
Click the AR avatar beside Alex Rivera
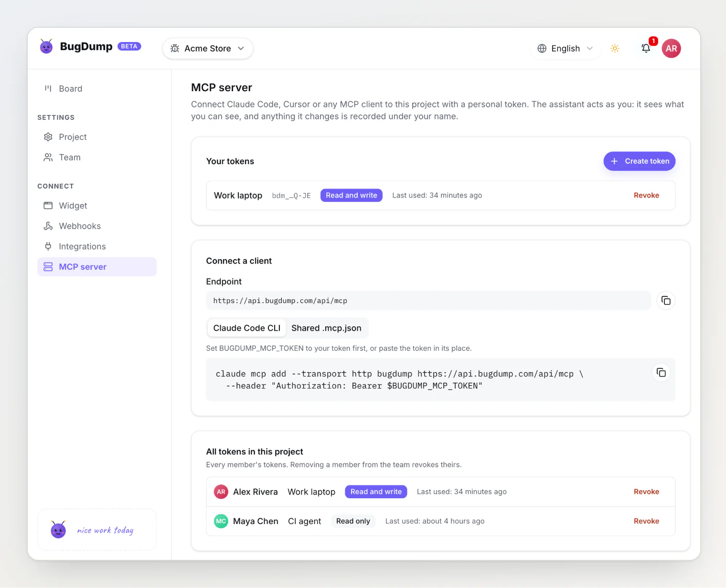(221, 492)
